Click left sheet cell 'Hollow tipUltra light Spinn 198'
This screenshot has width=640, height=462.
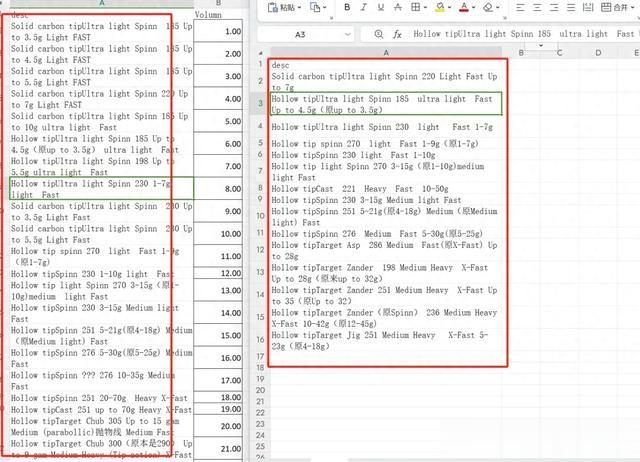coord(101,166)
